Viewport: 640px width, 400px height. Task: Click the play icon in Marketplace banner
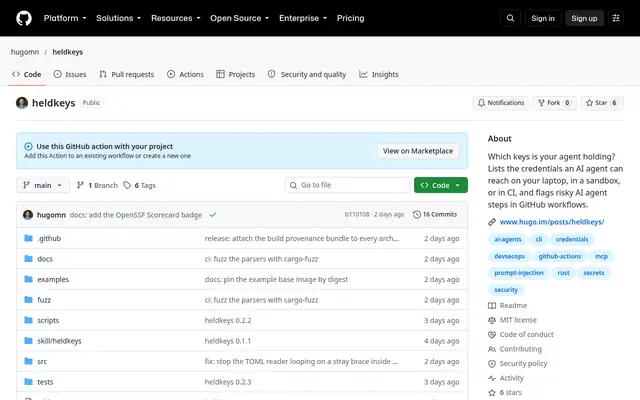[28, 147]
